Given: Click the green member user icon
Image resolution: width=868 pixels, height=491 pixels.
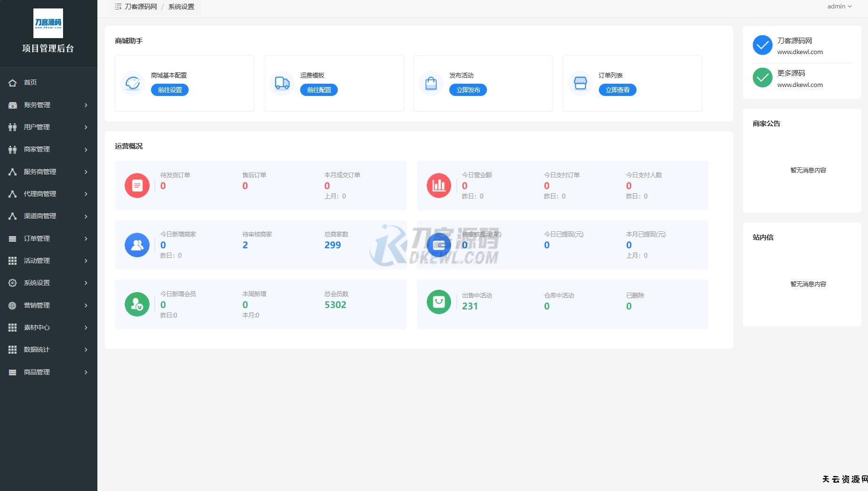Looking at the screenshot, I should [x=137, y=304].
